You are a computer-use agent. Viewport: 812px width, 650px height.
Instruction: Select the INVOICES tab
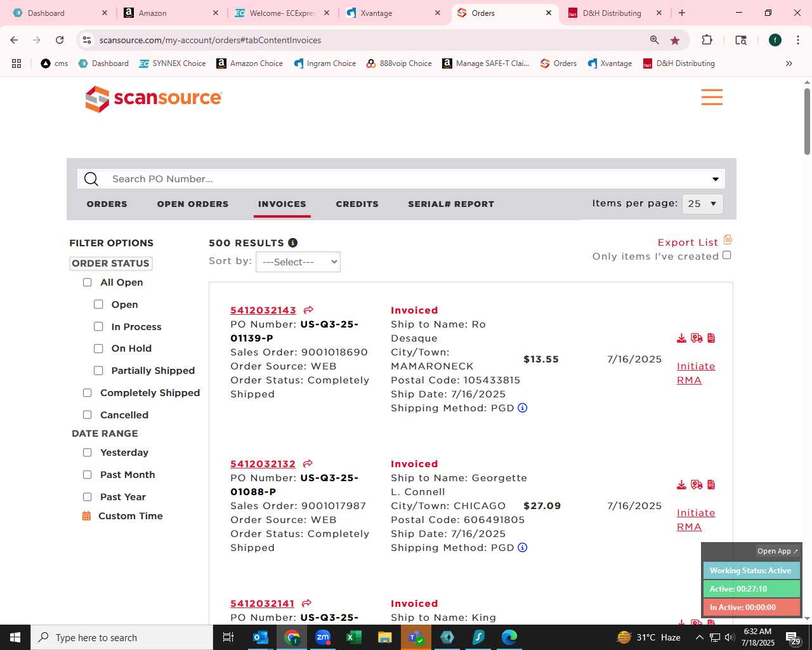tap(282, 204)
